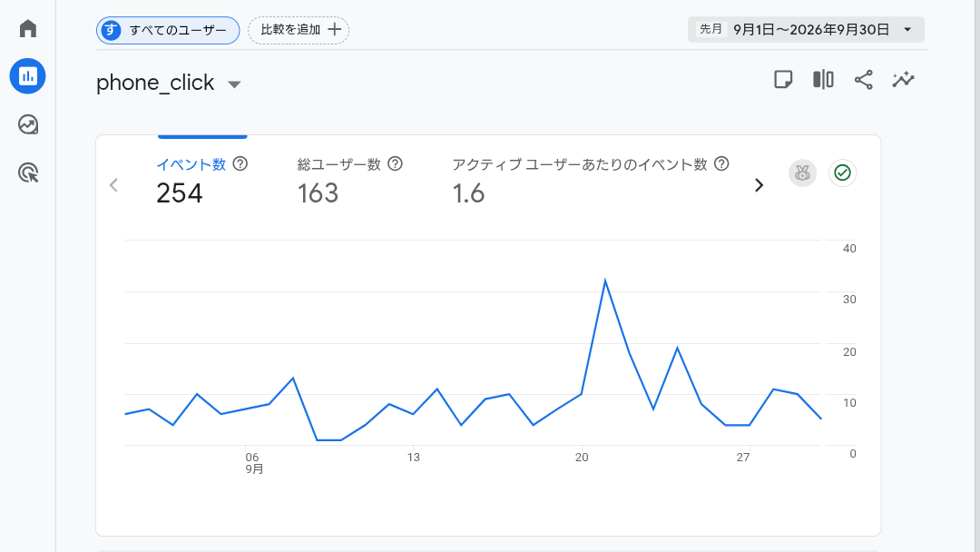Click the edit comparisons columns icon
Viewport: 980px width, 552px height.
(823, 80)
